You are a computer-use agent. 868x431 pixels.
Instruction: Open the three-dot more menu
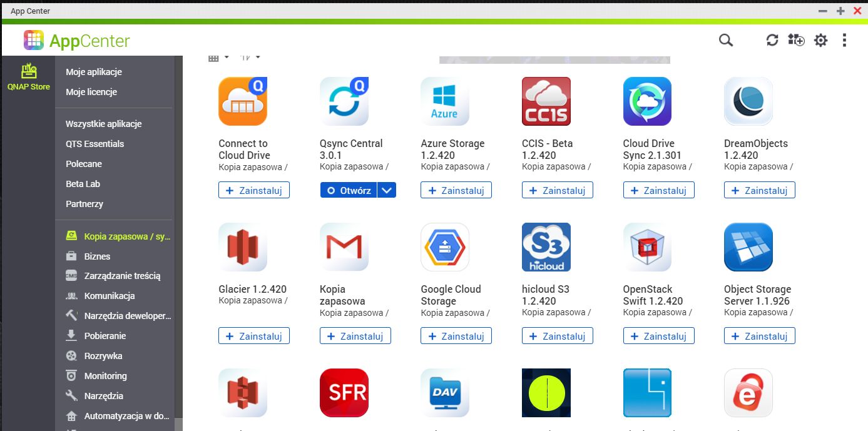coord(844,40)
